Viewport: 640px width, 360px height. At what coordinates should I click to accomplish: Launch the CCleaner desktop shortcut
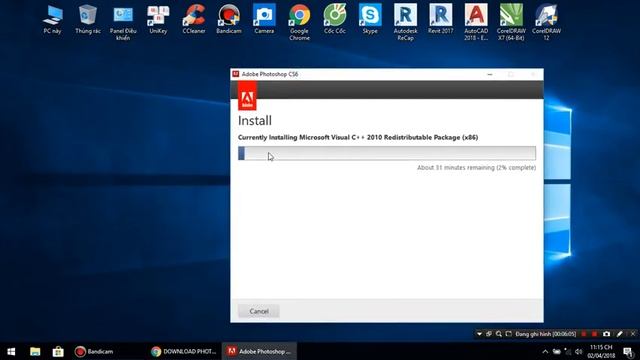point(194,19)
